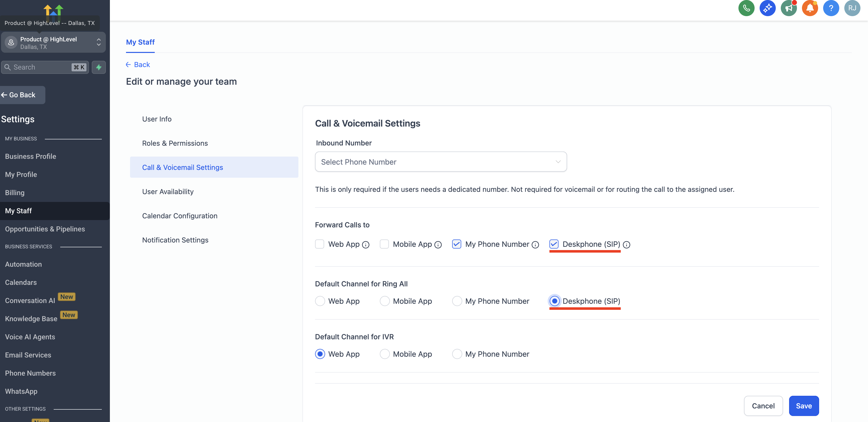This screenshot has height=422, width=868.
Task: Click the help question mark icon
Action: tap(831, 8)
